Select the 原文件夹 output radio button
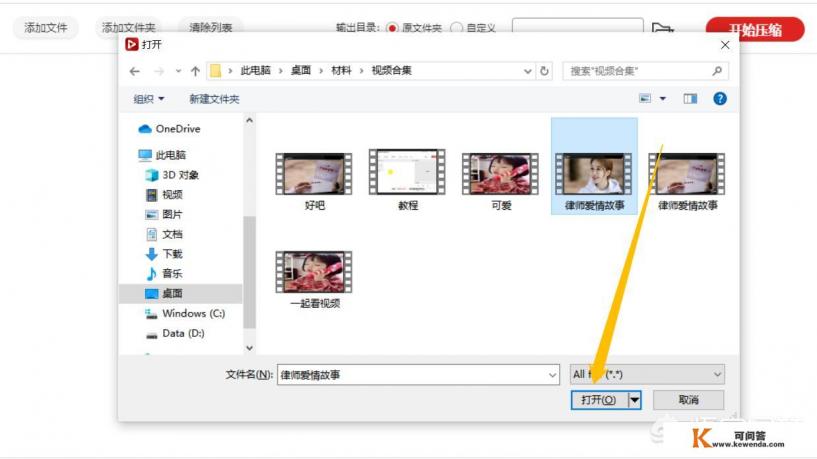 [x=392, y=28]
